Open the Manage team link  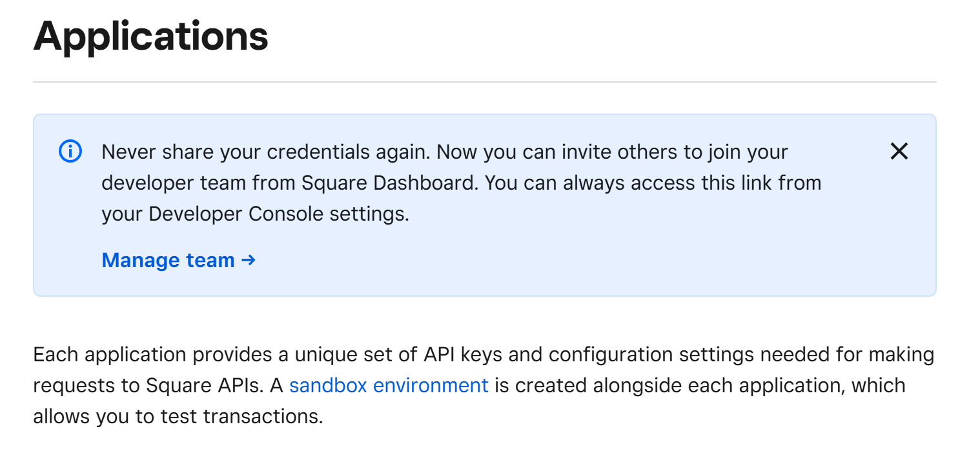(x=168, y=260)
